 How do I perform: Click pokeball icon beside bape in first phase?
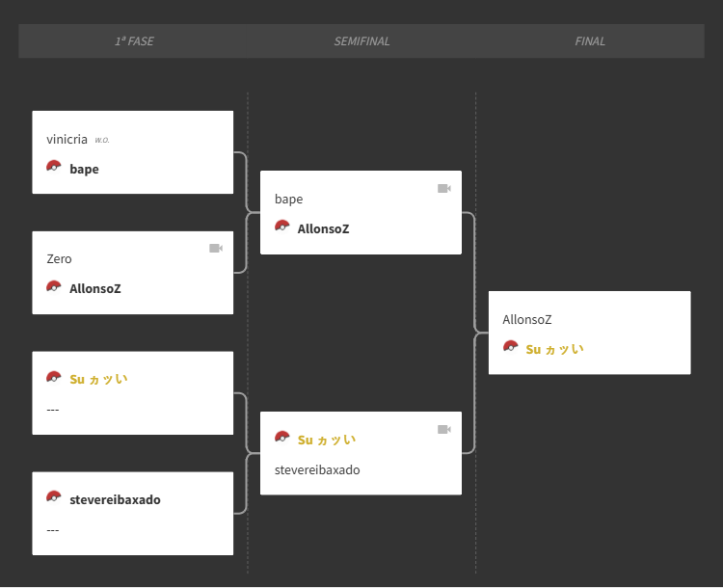coord(54,166)
